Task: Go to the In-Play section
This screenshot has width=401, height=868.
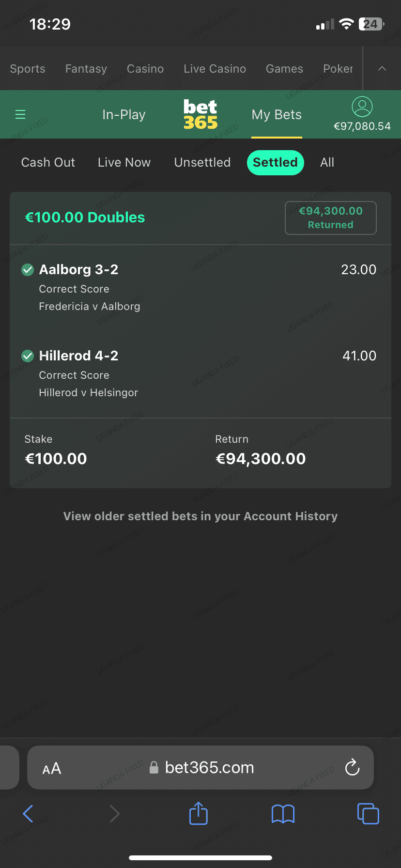Action: pyautogui.click(x=124, y=115)
